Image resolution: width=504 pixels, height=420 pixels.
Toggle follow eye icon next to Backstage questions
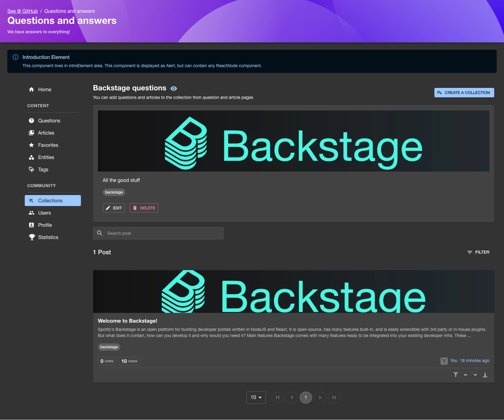[x=174, y=89]
